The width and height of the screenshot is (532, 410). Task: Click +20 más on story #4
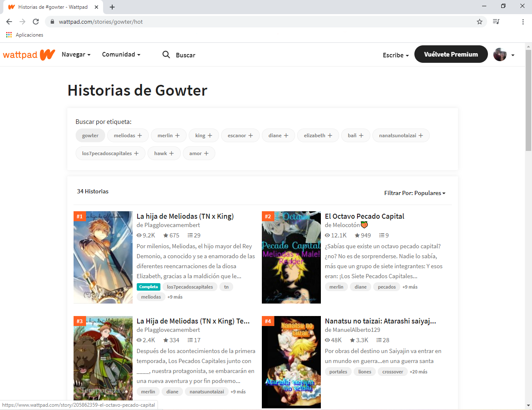coord(419,372)
